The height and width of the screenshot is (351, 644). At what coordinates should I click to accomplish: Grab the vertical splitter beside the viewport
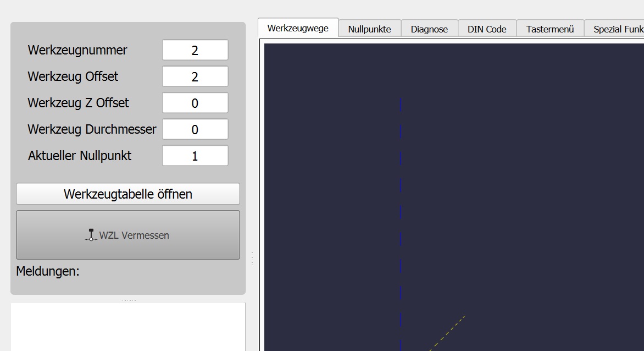(252, 259)
